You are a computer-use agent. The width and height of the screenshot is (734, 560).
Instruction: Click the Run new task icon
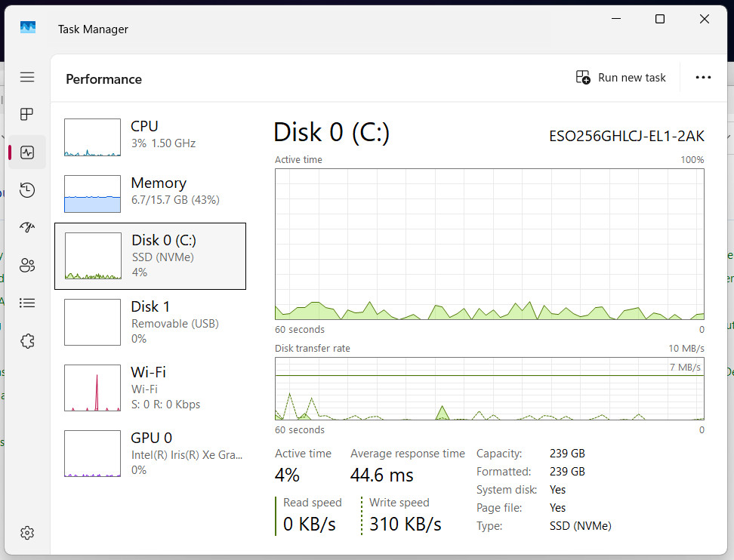[583, 77]
